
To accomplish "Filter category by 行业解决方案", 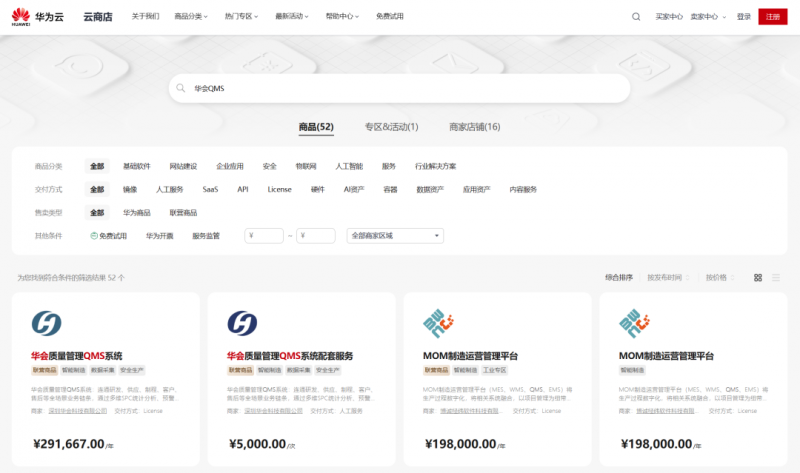I will [x=436, y=166].
